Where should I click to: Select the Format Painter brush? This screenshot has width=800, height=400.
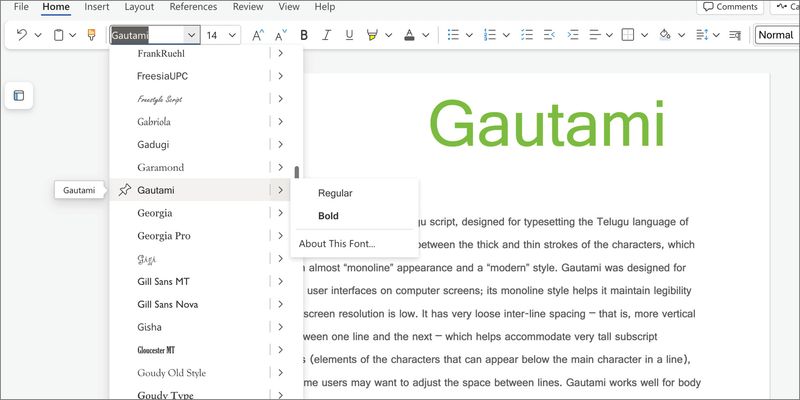point(92,35)
